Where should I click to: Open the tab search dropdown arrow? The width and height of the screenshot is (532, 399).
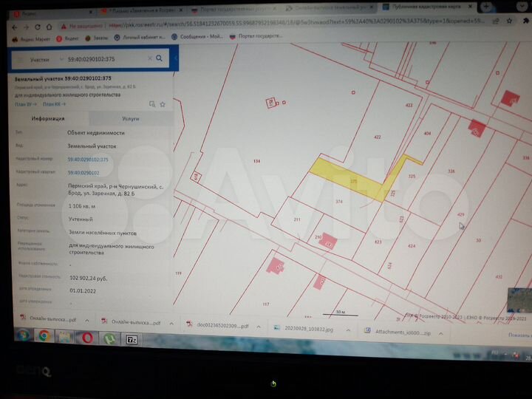pyautogui.click(x=523, y=6)
